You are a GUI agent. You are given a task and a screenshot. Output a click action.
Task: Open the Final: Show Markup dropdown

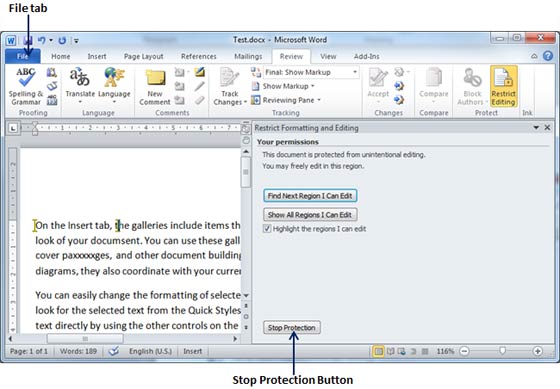(x=355, y=72)
